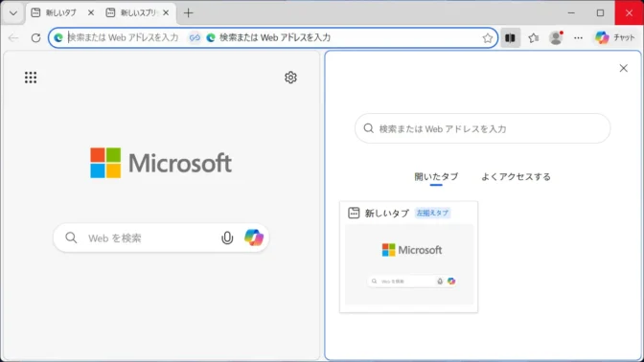The width and height of the screenshot is (644, 362).
Task: Click the Microsoft logo on left pane
Action: [x=161, y=163]
